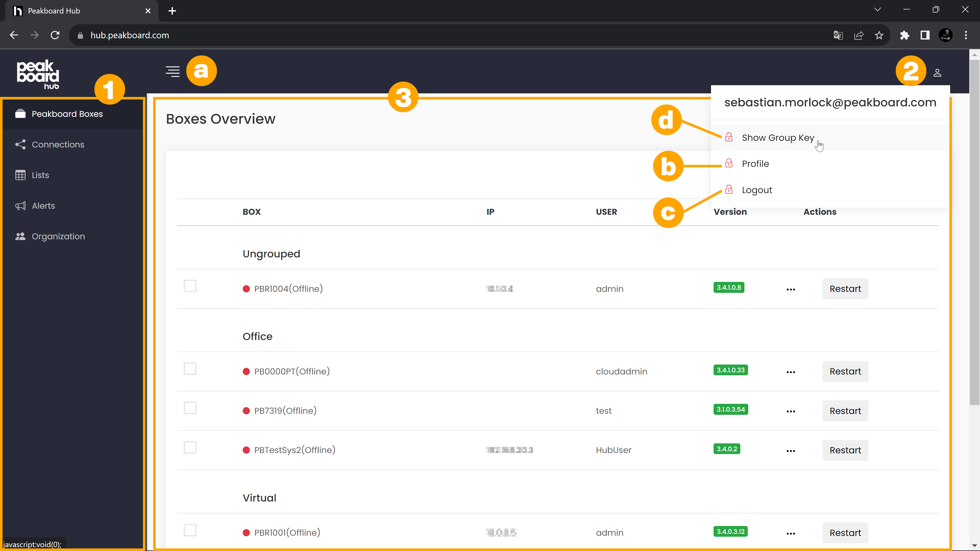
Task: Check the PBTestSys2 box checkbox
Action: pos(190,448)
